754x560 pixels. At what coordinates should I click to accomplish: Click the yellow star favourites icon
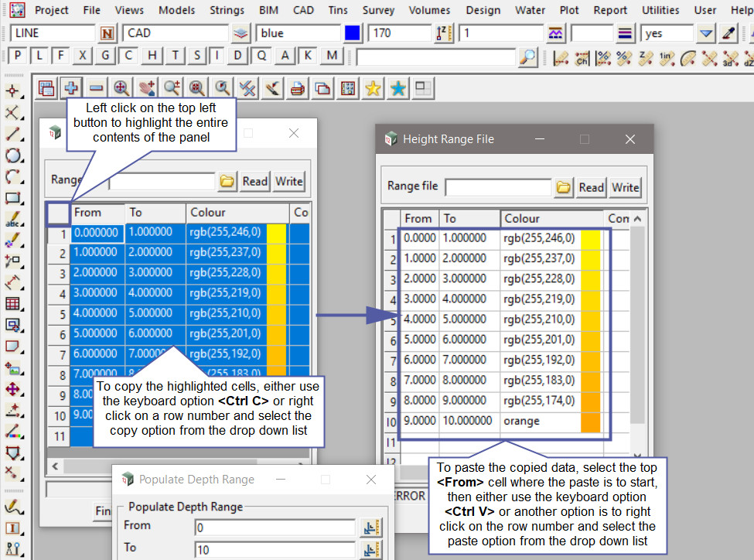[x=373, y=88]
